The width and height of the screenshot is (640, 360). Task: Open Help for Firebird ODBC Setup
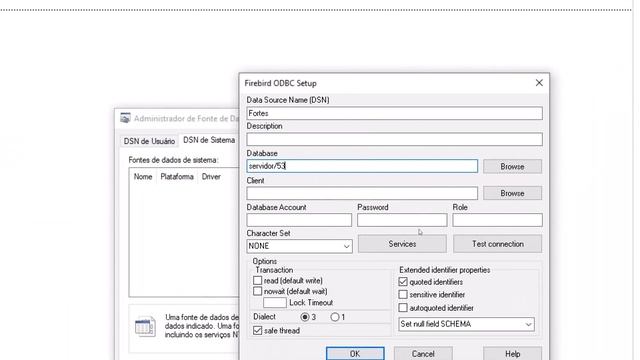(x=512, y=353)
